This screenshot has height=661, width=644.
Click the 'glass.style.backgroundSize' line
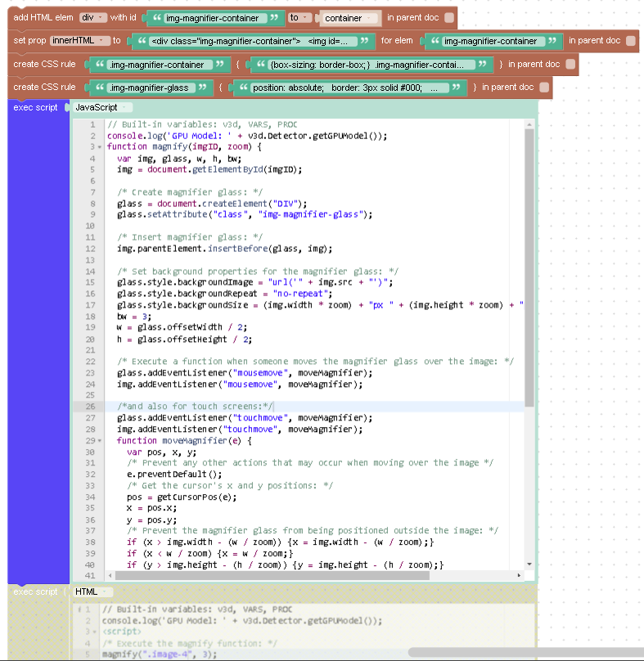pyautogui.click(x=320, y=305)
